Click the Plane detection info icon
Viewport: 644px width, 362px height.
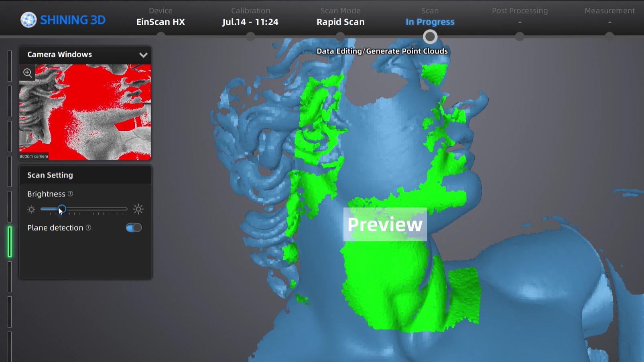pos(89,228)
